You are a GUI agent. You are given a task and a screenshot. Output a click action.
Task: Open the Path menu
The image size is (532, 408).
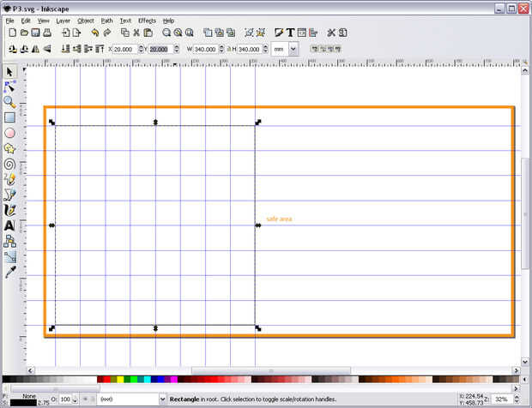107,21
